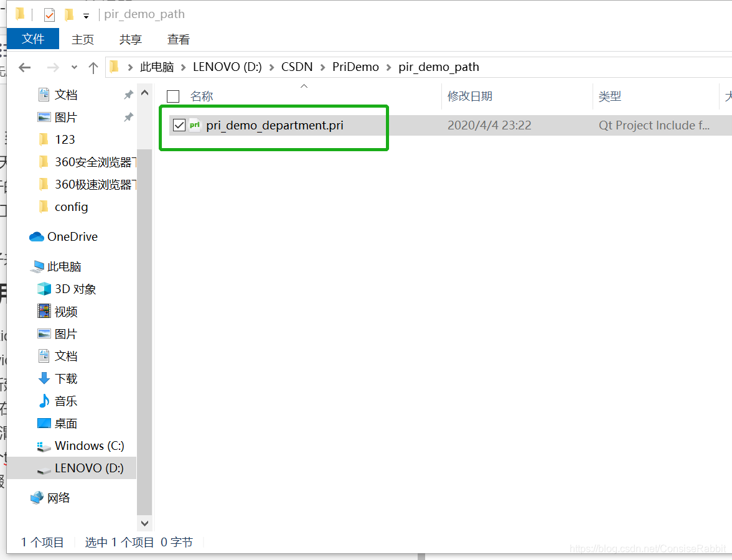732x560 pixels.
Task: Open customize quick access toolbar dropdown
Action: (x=86, y=16)
